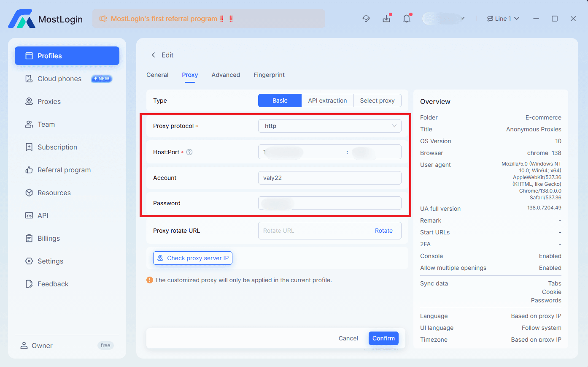Click the headset support icon
Image resolution: width=588 pixels, height=367 pixels.
366,18
